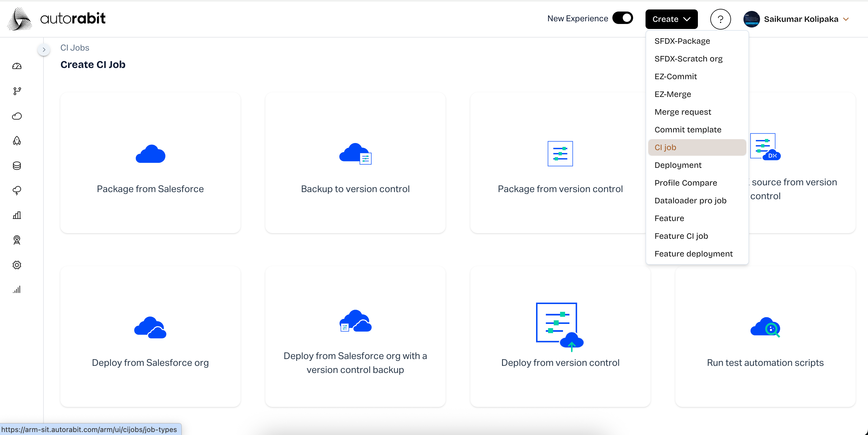The image size is (868, 435).
Task: Choose the Deploy from version control card
Action: click(560, 337)
